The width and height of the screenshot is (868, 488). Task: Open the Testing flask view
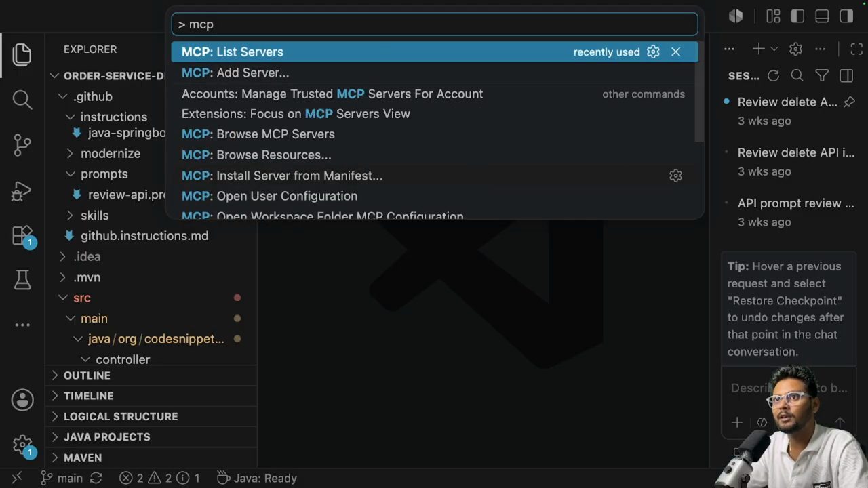[22, 279]
